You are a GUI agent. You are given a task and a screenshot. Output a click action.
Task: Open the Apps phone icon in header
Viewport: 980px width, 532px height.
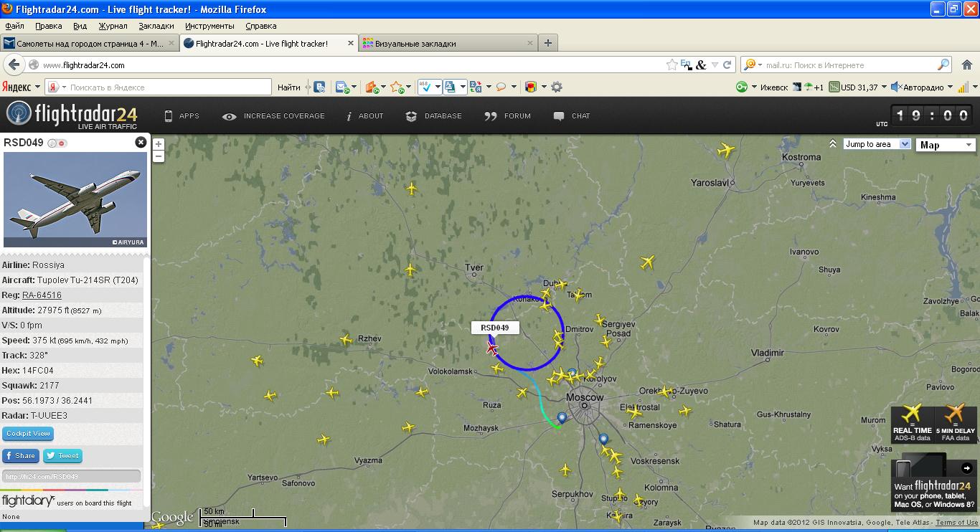[169, 116]
